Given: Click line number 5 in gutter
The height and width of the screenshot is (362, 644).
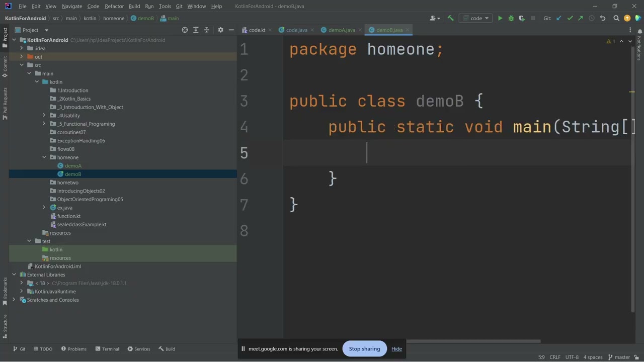Looking at the screenshot, I should pyautogui.click(x=245, y=153).
